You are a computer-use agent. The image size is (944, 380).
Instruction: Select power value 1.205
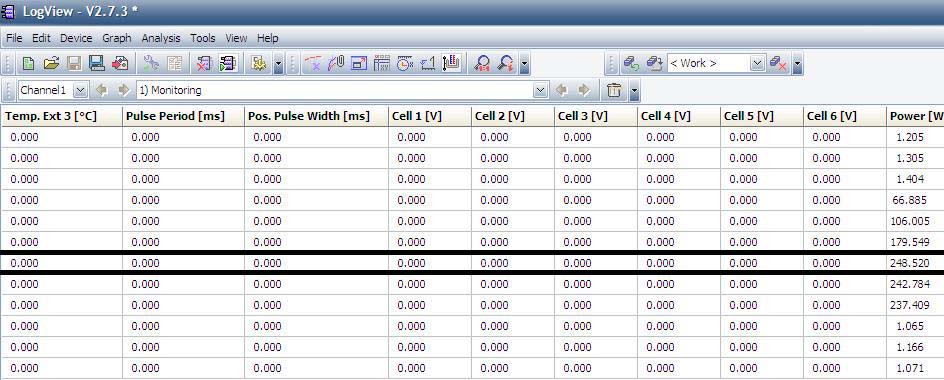click(x=910, y=137)
